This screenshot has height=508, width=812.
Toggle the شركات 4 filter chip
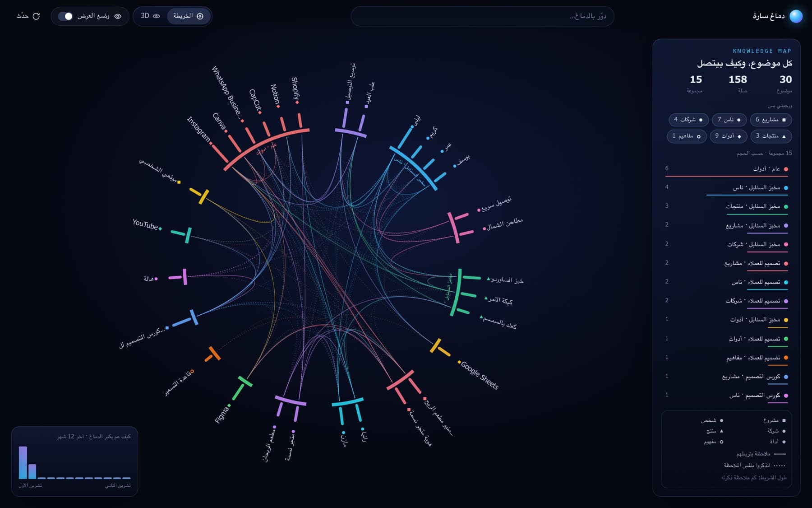click(x=688, y=120)
